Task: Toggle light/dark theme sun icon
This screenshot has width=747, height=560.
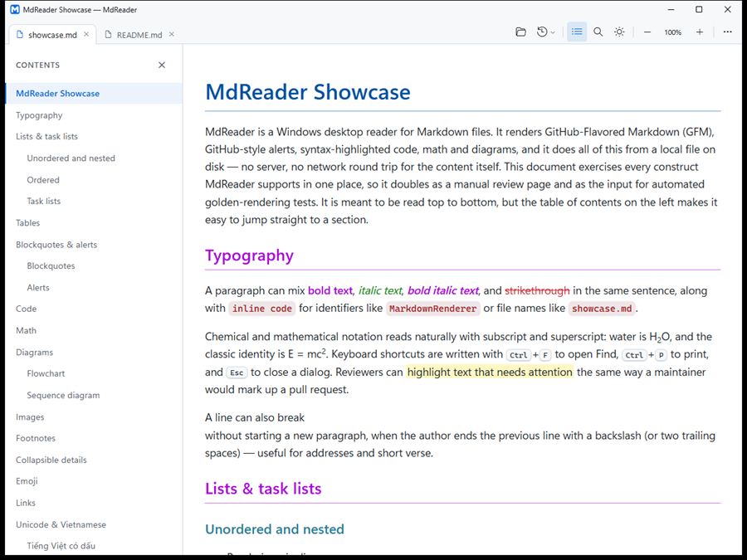Action: pos(619,32)
